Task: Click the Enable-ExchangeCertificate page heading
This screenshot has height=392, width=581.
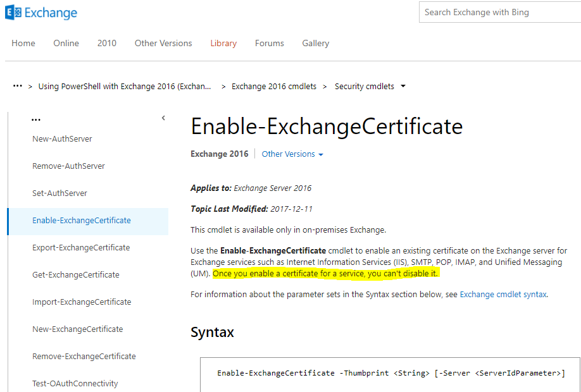Action: click(x=327, y=126)
